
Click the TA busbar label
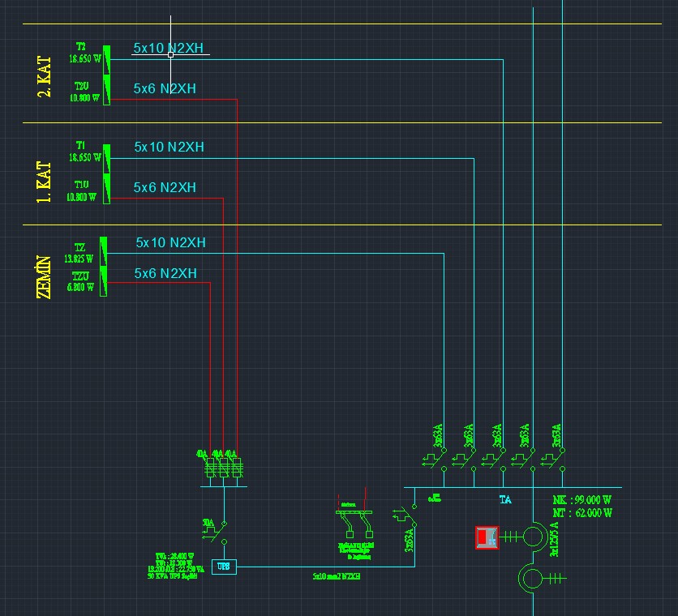[x=505, y=500]
